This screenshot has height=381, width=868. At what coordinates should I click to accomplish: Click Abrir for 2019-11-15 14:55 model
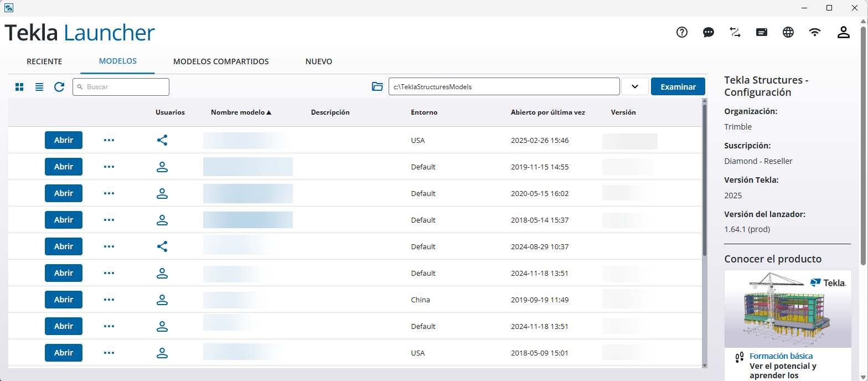click(x=64, y=167)
